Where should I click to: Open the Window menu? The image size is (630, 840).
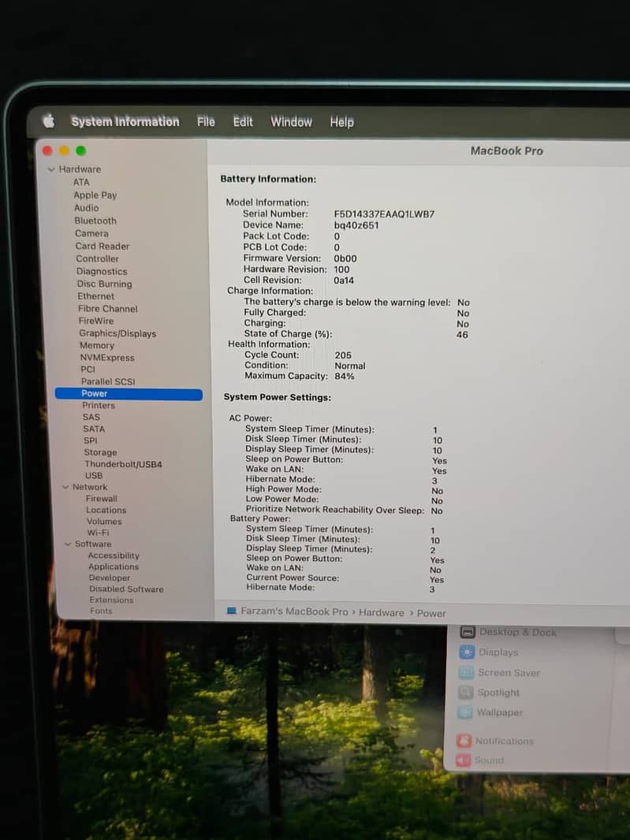pos(291,121)
